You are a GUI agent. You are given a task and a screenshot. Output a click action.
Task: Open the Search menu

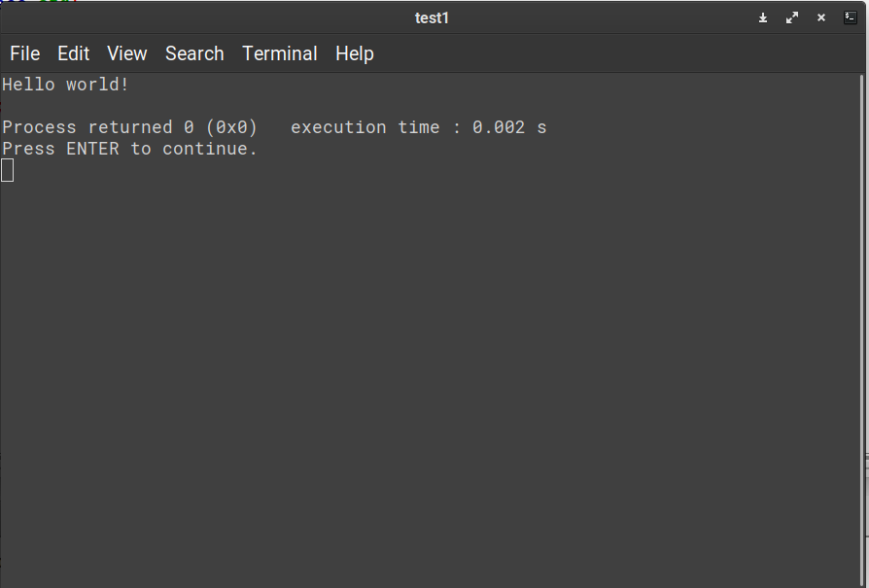coord(194,53)
